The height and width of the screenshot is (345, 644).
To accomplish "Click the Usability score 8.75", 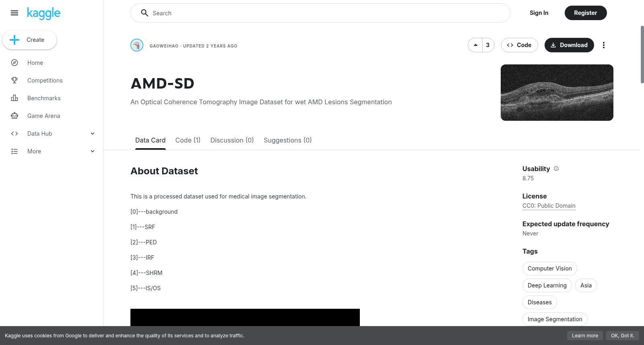I will tap(528, 178).
